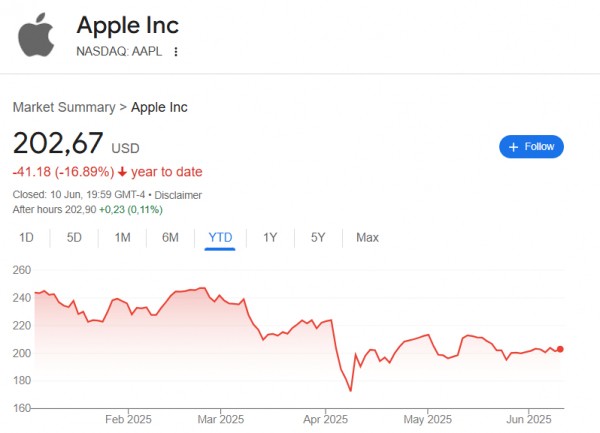
Task: Show the 1Y price chart
Action: (x=270, y=237)
